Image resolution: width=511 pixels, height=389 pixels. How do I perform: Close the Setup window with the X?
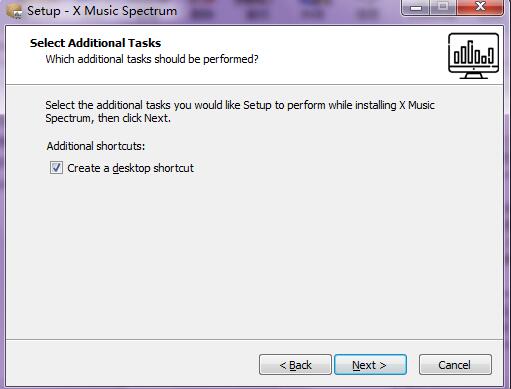coord(480,7)
